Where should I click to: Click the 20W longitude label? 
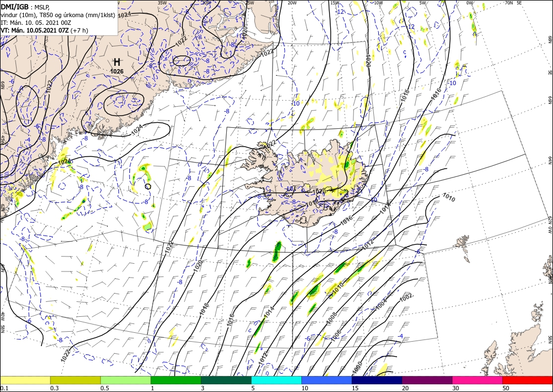(x=291, y=2)
